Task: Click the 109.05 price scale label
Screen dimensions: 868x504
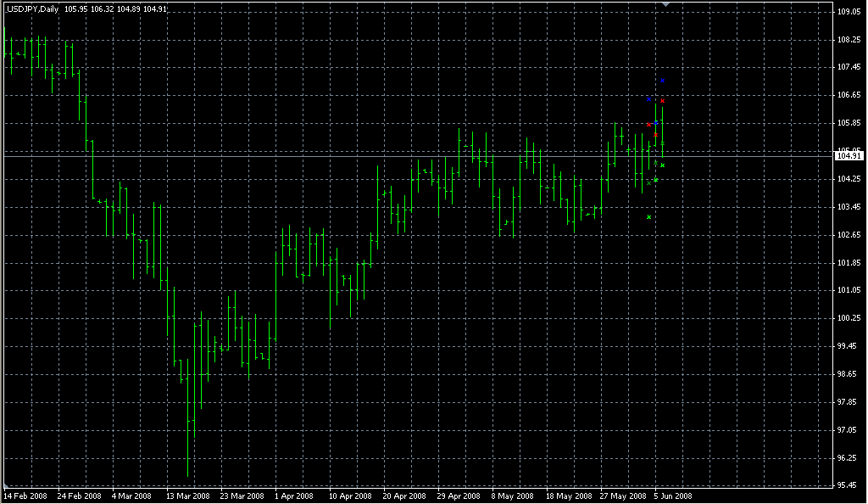Action: point(849,12)
